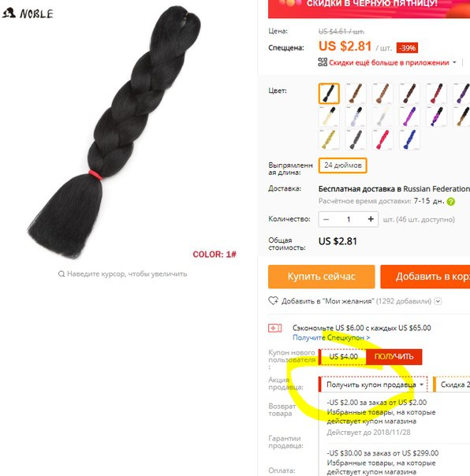
Task: Click the Купить сейчас button
Action: pyautogui.click(x=321, y=277)
